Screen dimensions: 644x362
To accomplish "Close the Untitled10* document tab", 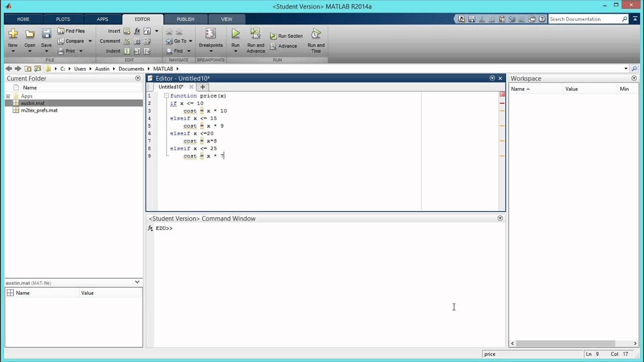I will pos(191,87).
